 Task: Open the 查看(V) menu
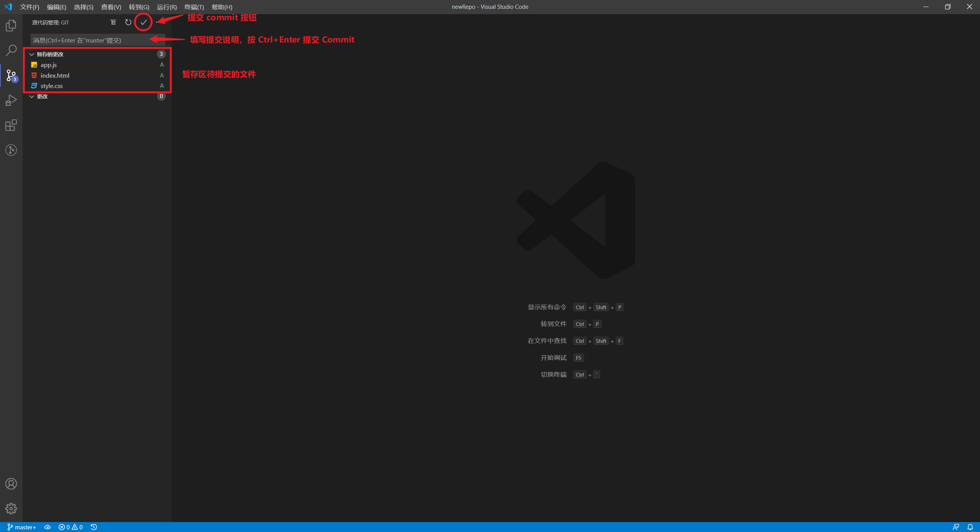pyautogui.click(x=111, y=7)
